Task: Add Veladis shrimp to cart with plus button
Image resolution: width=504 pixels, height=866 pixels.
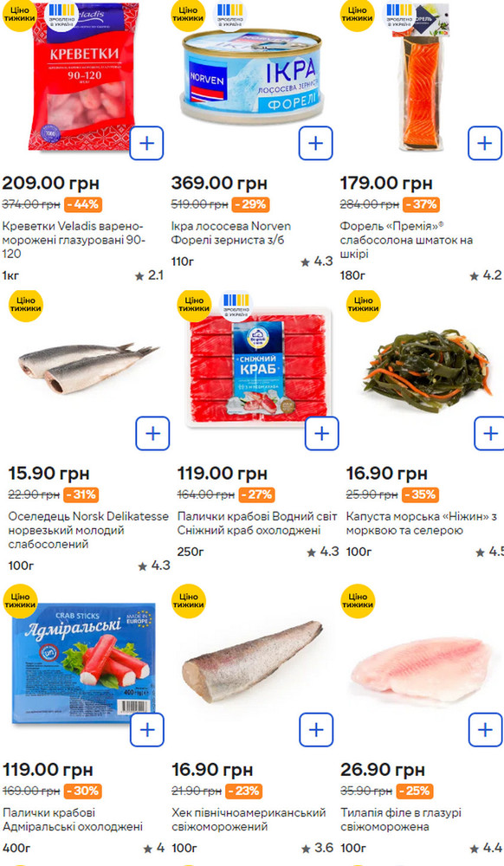Action: (x=146, y=143)
